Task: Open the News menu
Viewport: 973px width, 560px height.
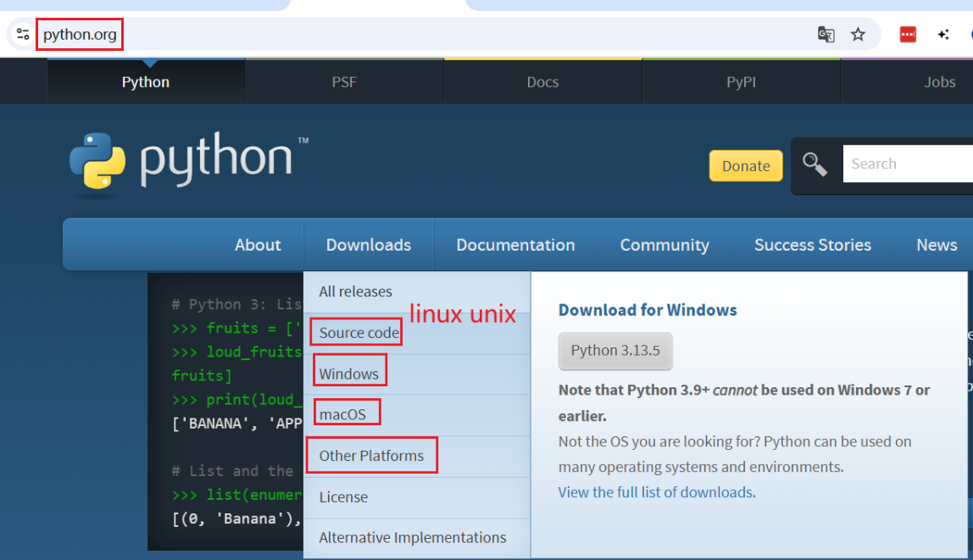Action: click(937, 245)
